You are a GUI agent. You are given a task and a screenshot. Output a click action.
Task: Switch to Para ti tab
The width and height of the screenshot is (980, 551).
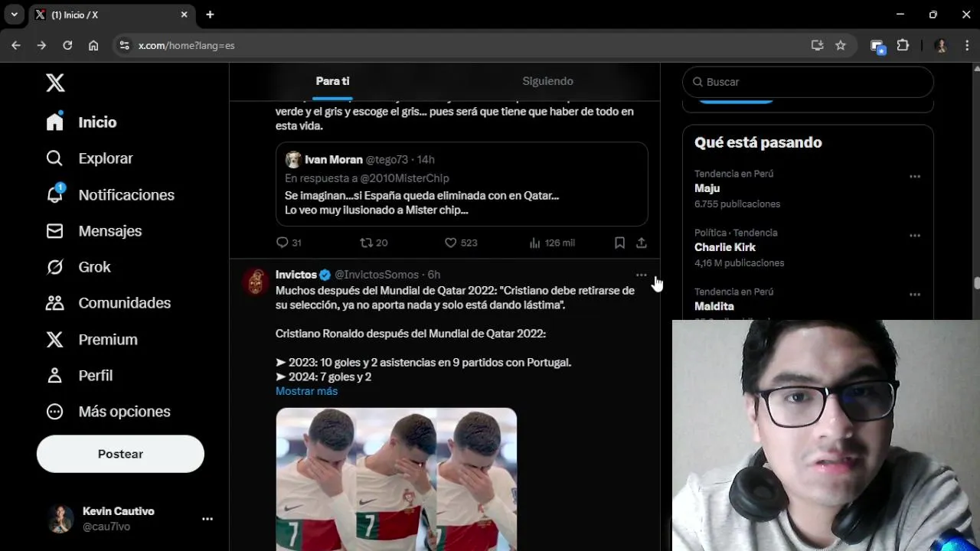coord(332,81)
